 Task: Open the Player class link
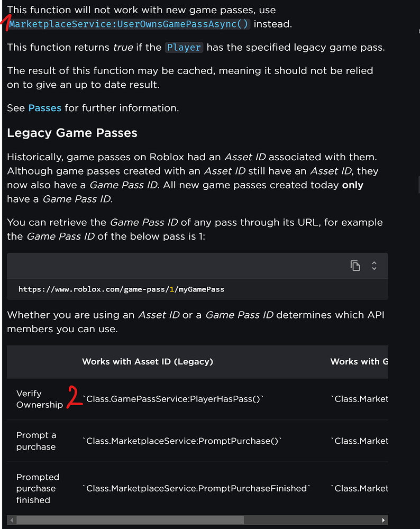click(184, 48)
